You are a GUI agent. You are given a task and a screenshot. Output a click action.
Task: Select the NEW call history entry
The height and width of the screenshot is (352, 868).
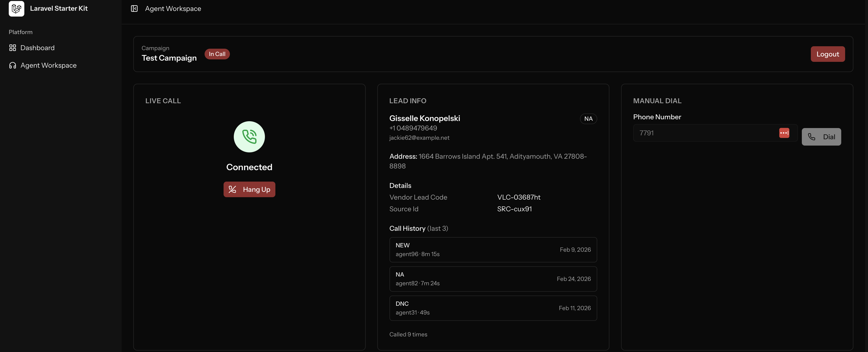point(493,250)
